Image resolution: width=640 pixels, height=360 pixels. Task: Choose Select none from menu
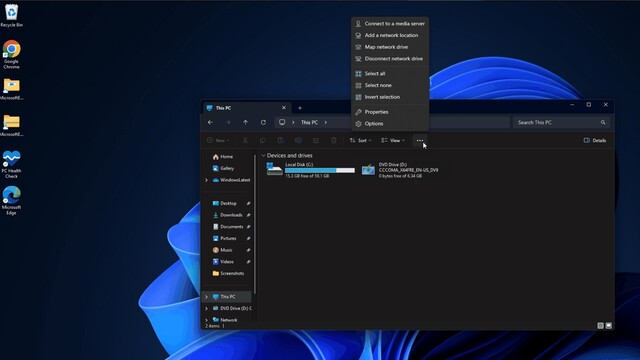(x=390, y=85)
